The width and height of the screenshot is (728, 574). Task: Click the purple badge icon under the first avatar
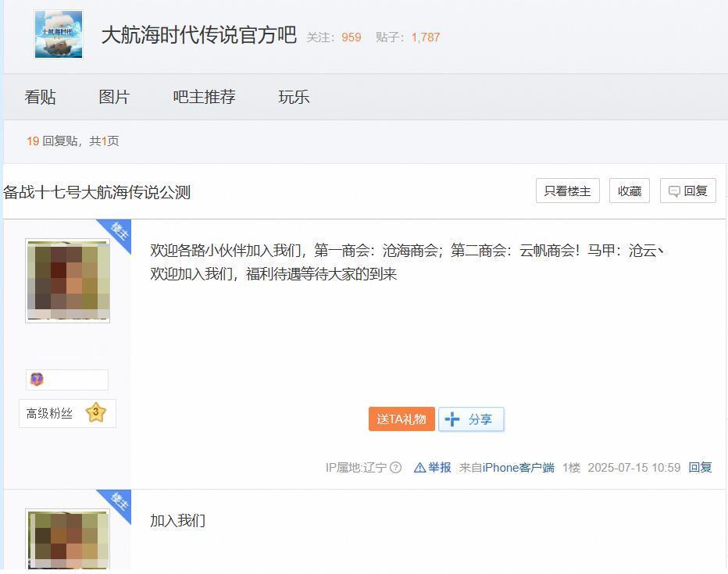(x=37, y=380)
